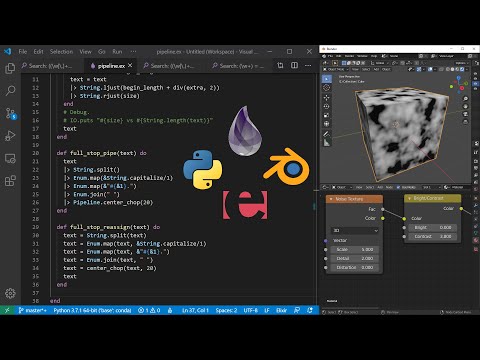Screen dimensions: 480x360
Task: Open the Modifier wrench properties tab
Action: tap(476, 206)
